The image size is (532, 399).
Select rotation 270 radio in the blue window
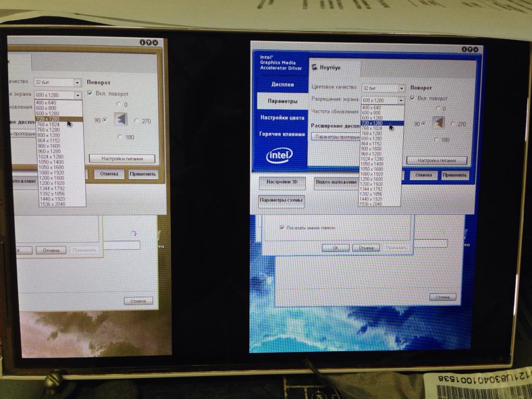453,124
